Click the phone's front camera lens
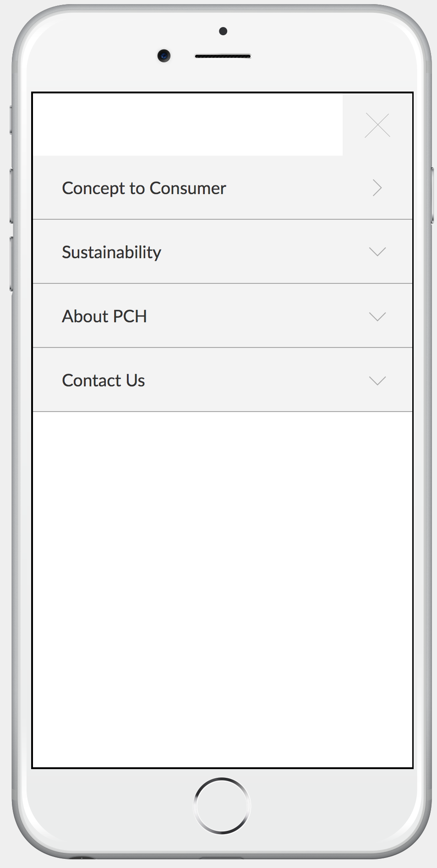437x868 pixels. tap(164, 56)
